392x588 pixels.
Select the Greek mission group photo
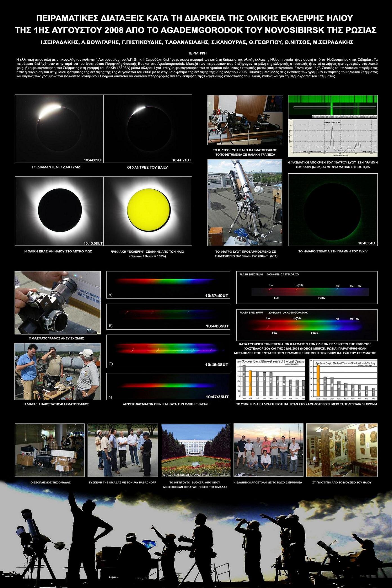pyautogui.click(x=268, y=450)
